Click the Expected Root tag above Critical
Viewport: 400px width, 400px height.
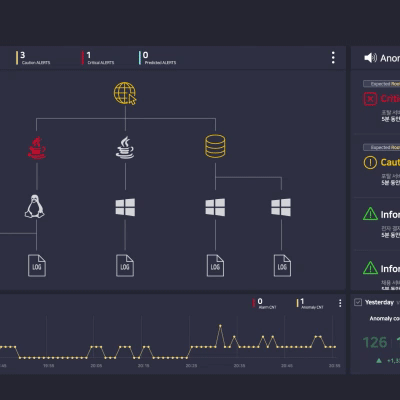tap(382, 84)
